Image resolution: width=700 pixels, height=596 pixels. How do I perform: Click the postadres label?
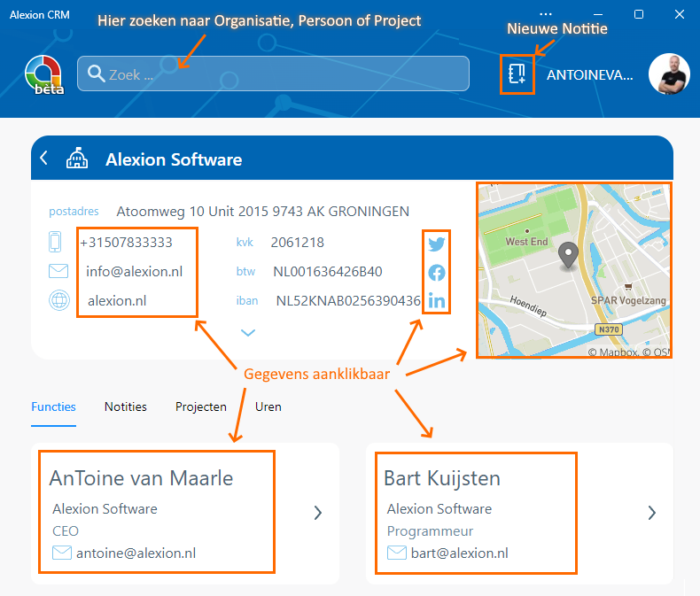pyautogui.click(x=74, y=211)
